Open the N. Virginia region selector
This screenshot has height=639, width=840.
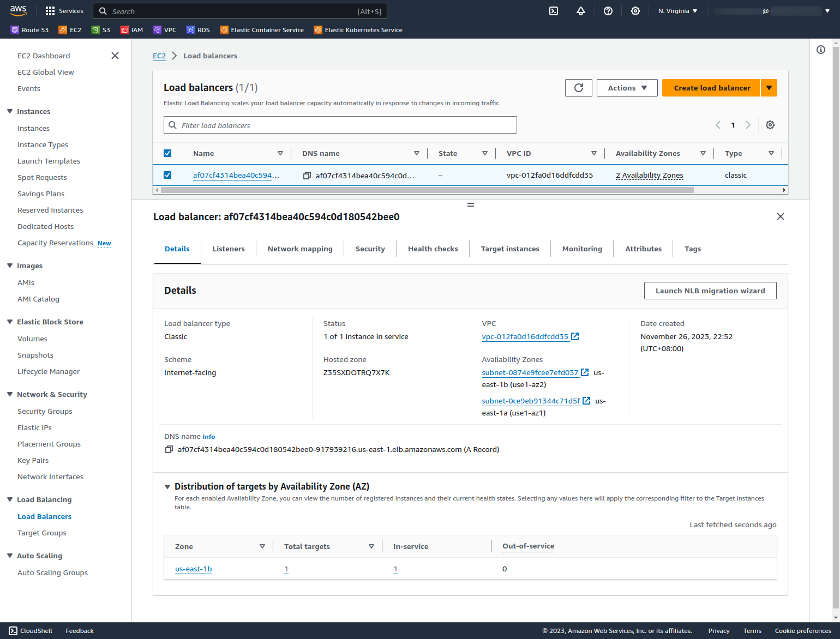click(x=677, y=11)
